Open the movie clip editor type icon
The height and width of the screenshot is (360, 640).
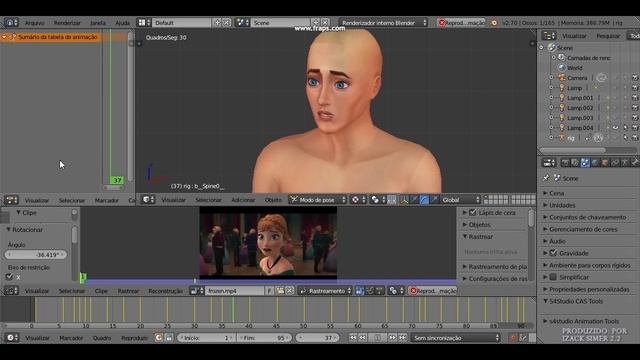pos(11,291)
